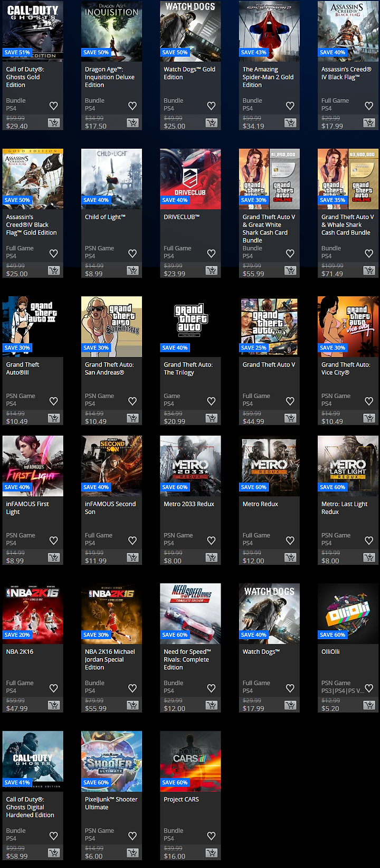Add inFAMOUS First Light to cart
380x868 pixels.
point(54,557)
